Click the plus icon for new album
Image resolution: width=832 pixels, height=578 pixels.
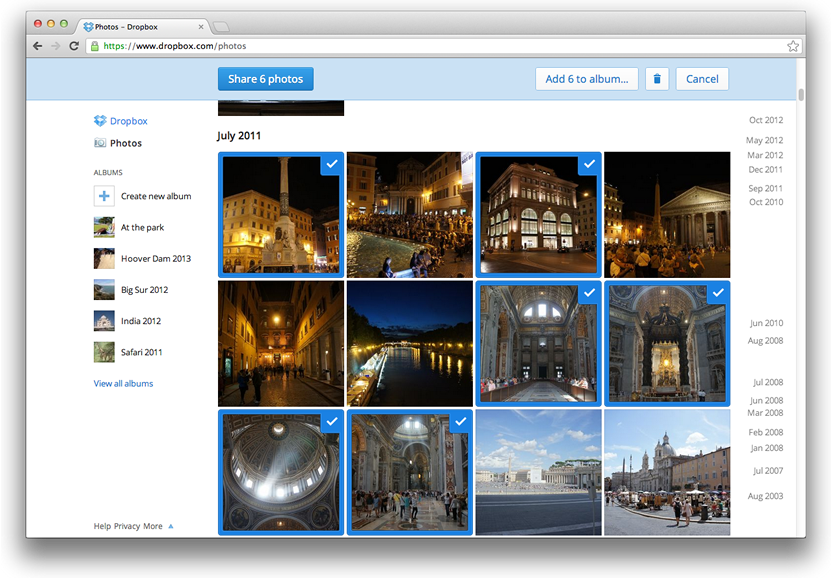point(104,196)
